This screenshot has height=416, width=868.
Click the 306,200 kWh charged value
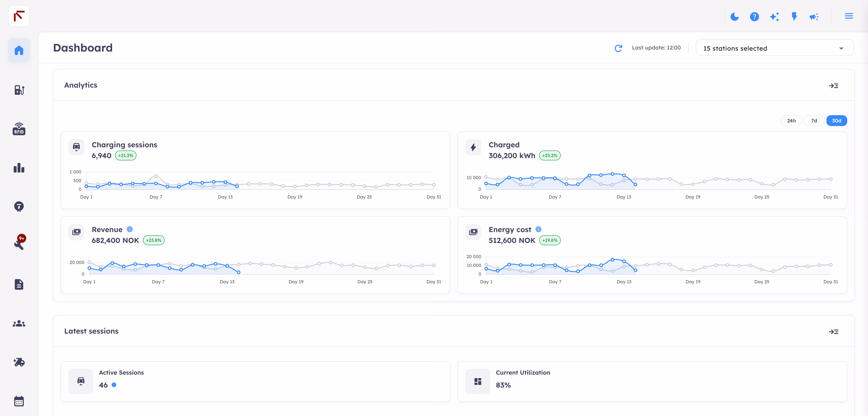[512, 156]
